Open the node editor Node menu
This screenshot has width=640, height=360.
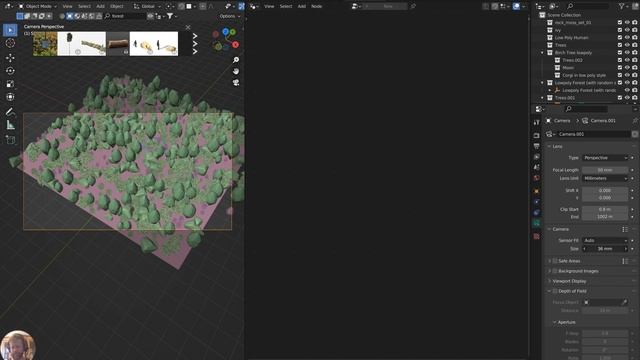[x=317, y=6]
